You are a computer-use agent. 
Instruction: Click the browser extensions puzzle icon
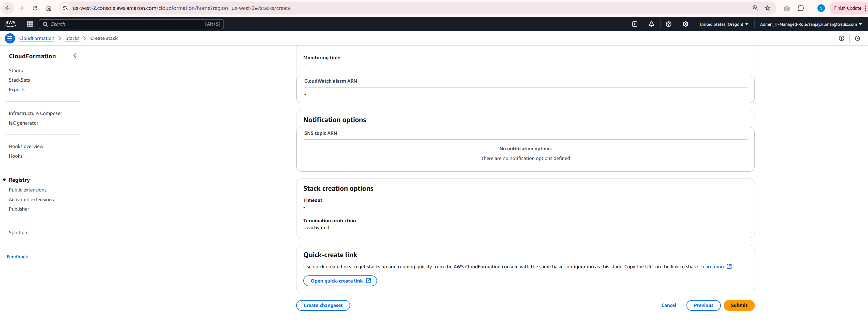coord(801,8)
